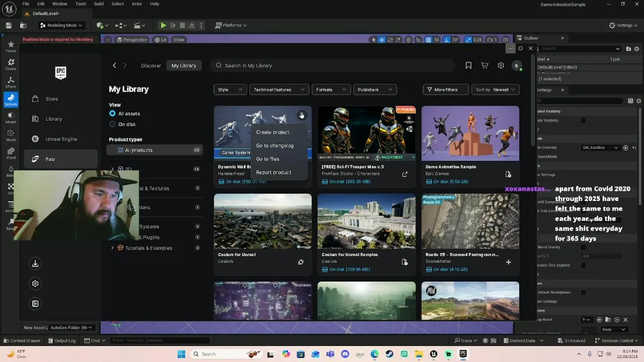644x362 pixels.
Task: Open the Publishers filter dropdown
Action: tap(375, 89)
